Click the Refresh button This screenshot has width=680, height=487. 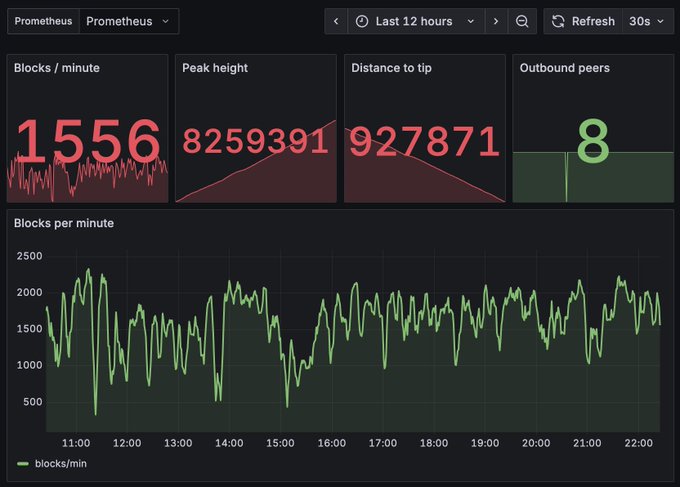[x=583, y=21]
